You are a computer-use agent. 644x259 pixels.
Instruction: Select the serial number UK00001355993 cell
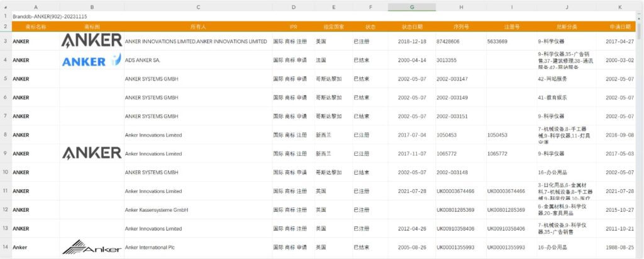coord(455,247)
